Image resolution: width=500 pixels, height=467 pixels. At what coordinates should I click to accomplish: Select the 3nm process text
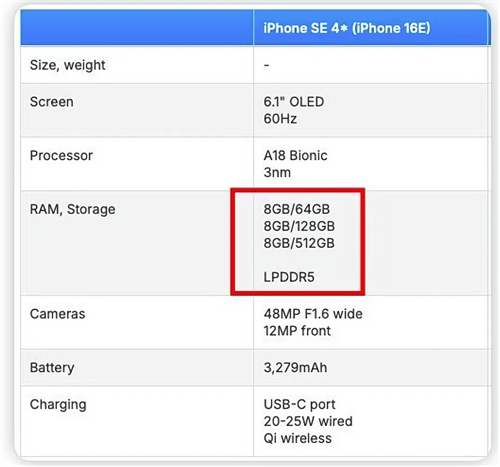277,172
